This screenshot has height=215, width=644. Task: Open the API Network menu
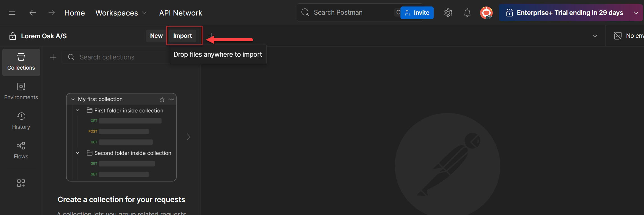181,13
